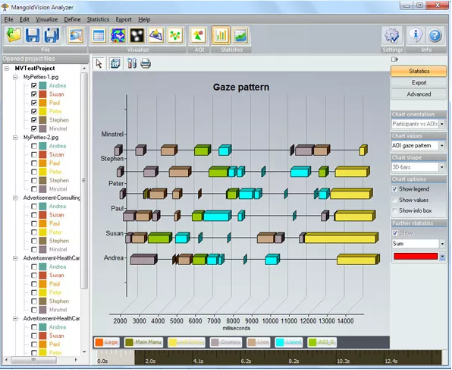Enable the Show values checkbox
The width and height of the screenshot is (452, 370).
coord(395,200)
